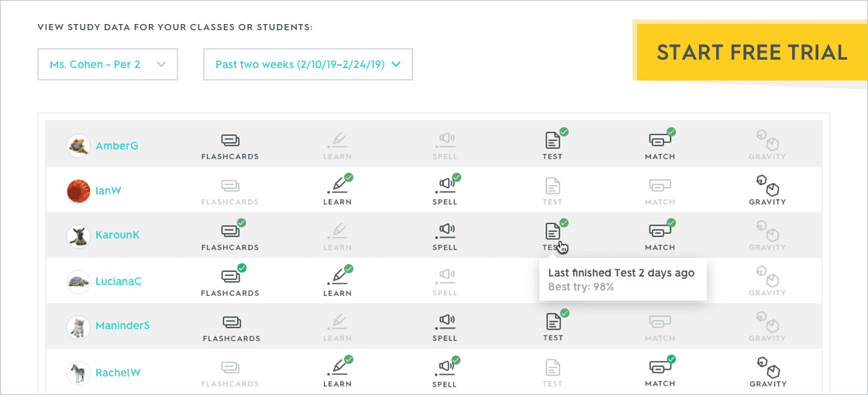Click ManinderS's Test icon
Viewport: 868px width, 395px height.
[x=553, y=321]
